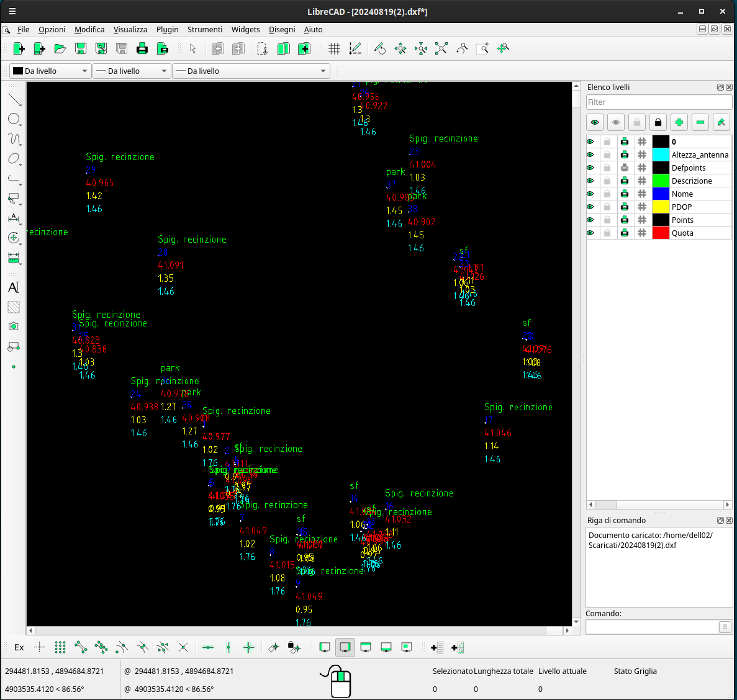
Task: Open the Print preview icon
Action: [163, 48]
